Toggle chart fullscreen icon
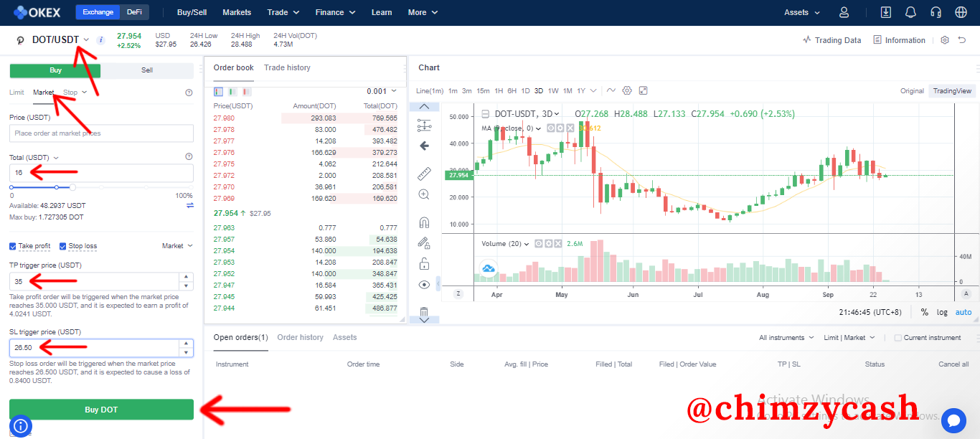This screenshot has width=980, height=439. coord(644,90)
